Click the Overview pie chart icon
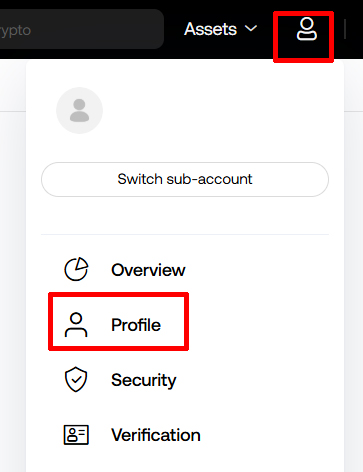 click(76, 269)
